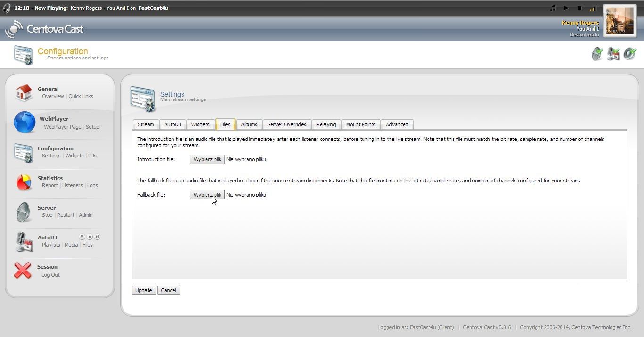The image size is (644, 337).
Task: Open the WebPlayer Page link
Action: click(x=63, y=127)
